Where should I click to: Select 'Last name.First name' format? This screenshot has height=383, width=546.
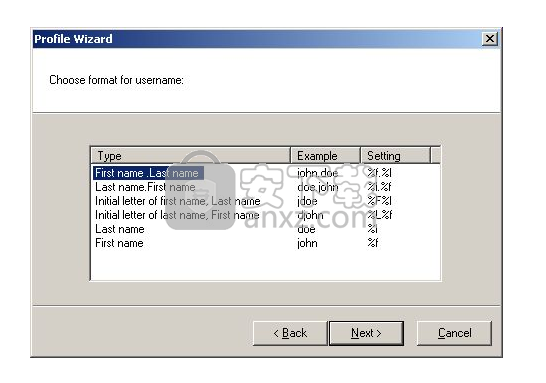tap(145, 187)
